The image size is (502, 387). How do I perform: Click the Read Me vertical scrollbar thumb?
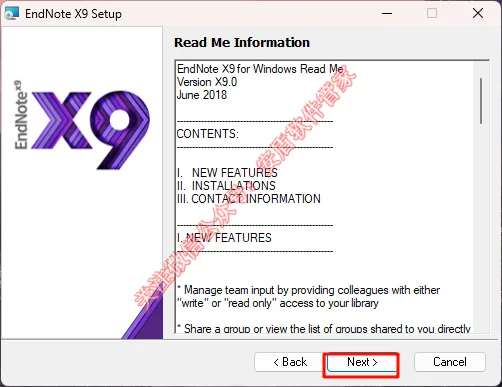coord(481,101)
